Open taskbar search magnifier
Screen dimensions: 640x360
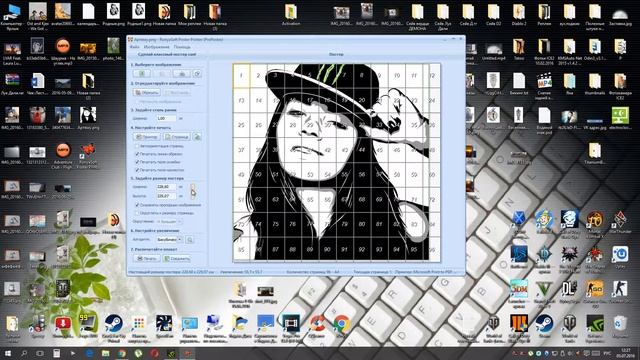pyautogui.click(x=24, y=353)
